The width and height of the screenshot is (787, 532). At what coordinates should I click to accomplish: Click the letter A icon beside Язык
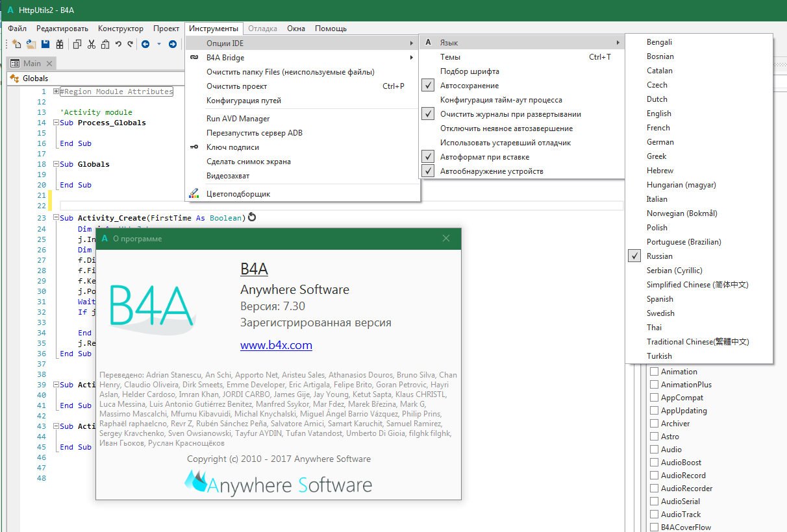pos(428,43)
